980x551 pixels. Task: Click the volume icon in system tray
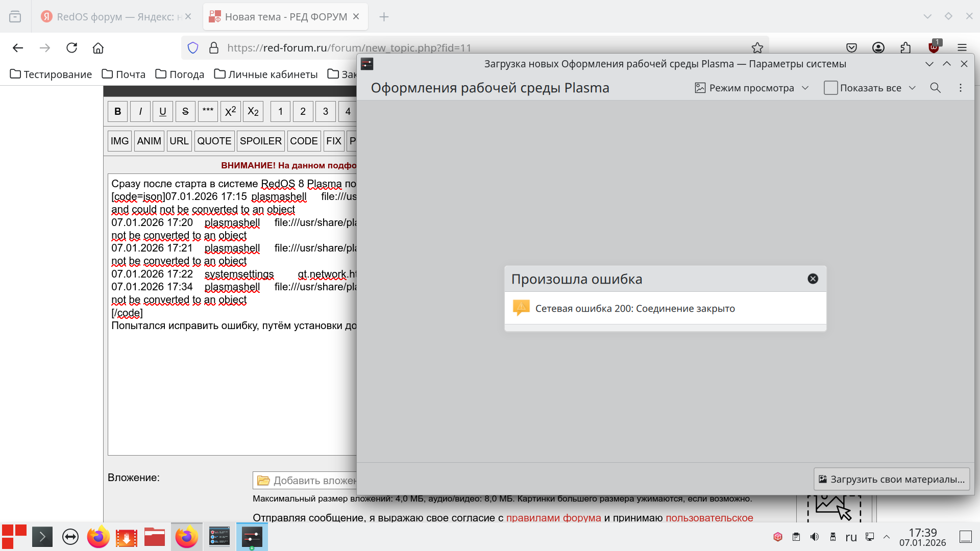(815, 537)
